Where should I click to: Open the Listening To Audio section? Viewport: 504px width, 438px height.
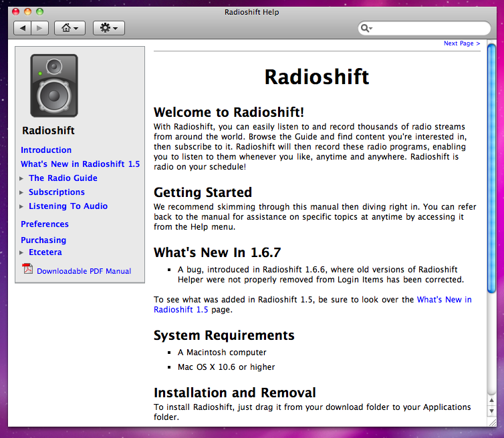point(68,206)
